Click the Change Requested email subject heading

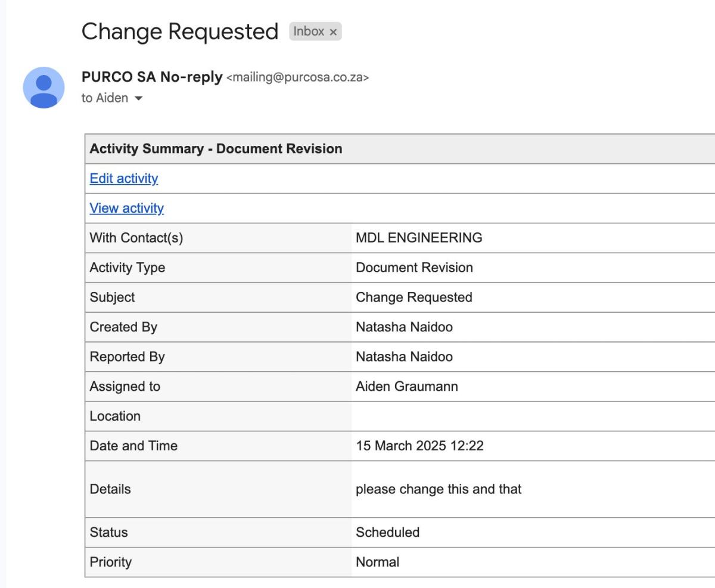179,32
